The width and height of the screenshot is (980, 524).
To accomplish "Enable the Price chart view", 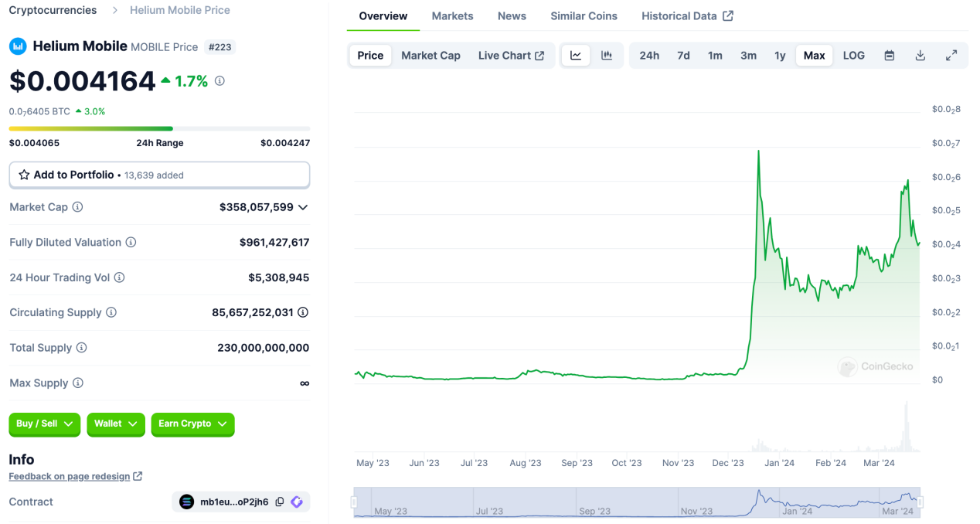I will click(x=369, y=55).
